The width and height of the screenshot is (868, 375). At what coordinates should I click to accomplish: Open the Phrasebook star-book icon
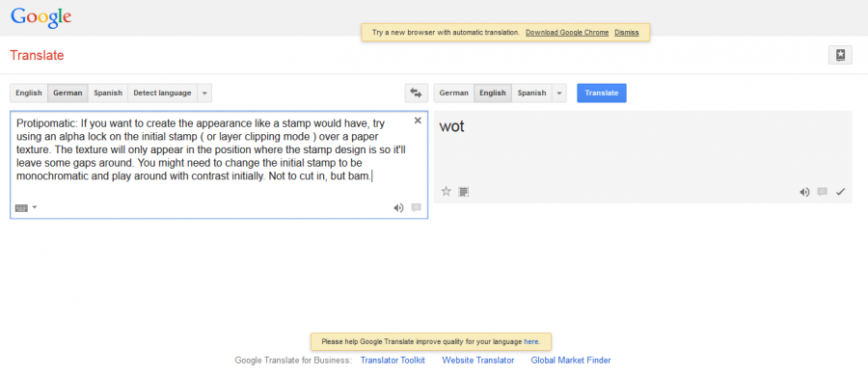pyautogui.click(x=840, y=55)
